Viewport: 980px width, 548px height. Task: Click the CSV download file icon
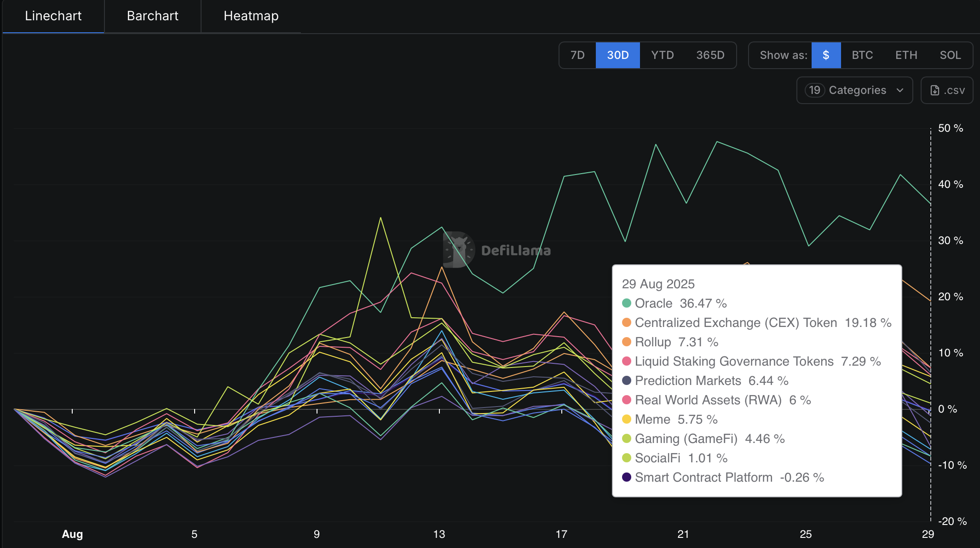click(x=934, y=90)
